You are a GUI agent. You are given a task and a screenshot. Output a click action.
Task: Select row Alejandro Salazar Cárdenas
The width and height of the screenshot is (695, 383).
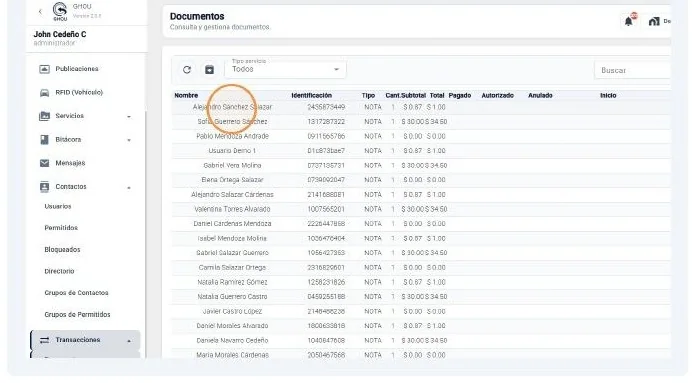421,195
